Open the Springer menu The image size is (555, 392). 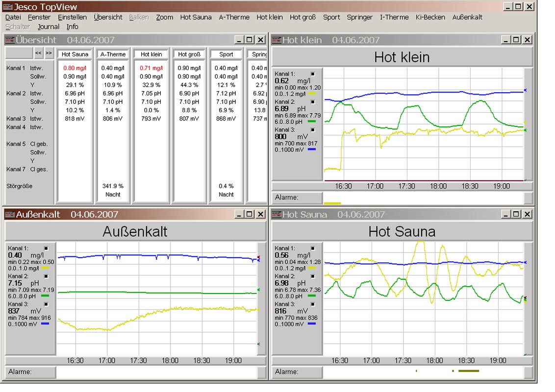pos(359,16)
